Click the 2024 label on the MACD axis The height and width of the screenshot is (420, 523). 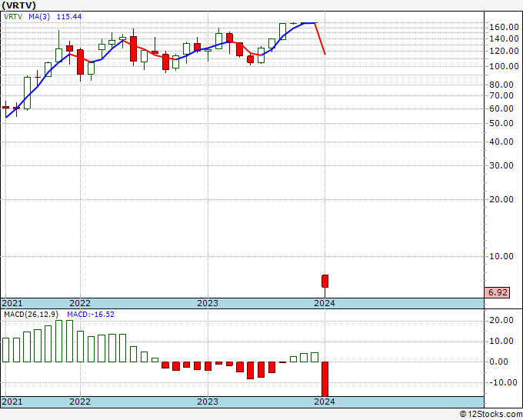coord(325,402)
